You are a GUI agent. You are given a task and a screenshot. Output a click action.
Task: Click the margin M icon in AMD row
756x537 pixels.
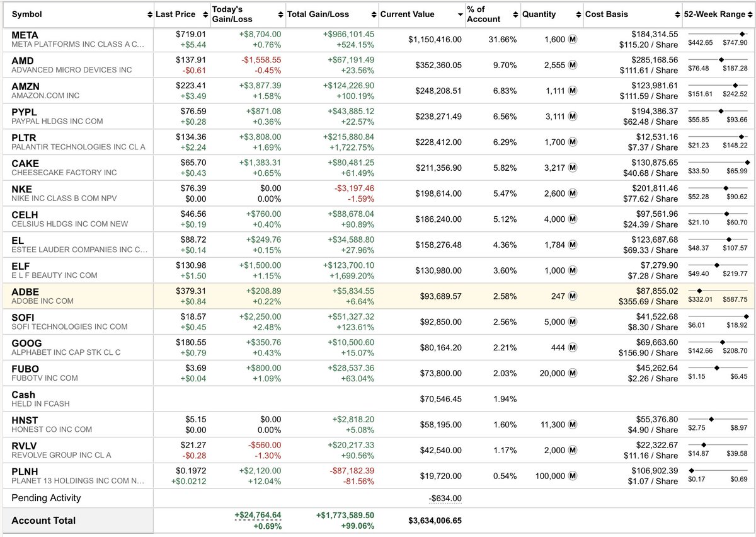(573, 65)
